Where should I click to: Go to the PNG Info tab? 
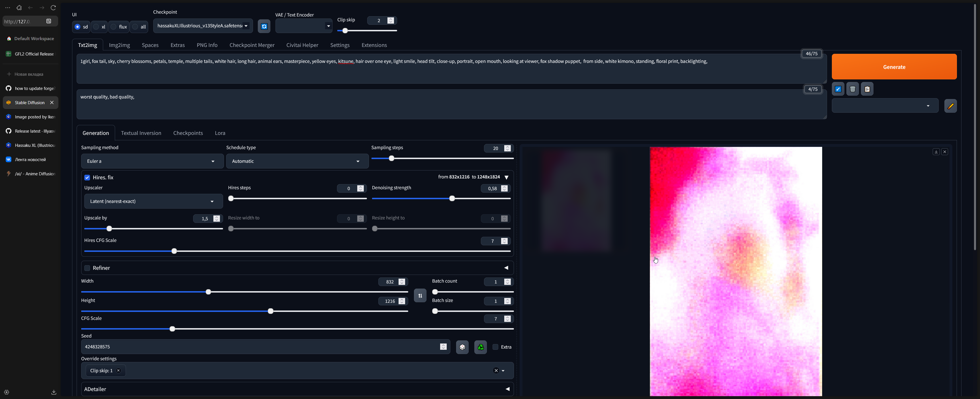coord(207,45)
